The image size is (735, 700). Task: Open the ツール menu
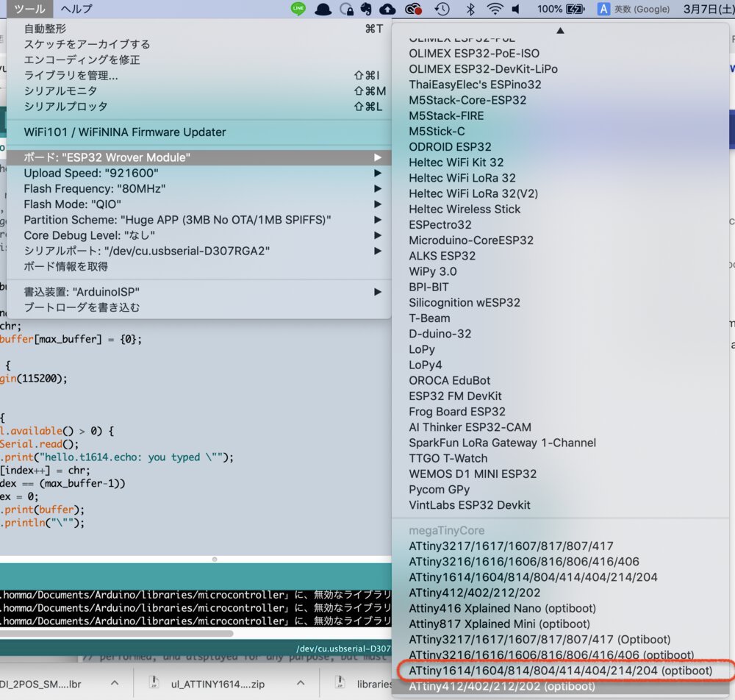click(x=29, y=9)
